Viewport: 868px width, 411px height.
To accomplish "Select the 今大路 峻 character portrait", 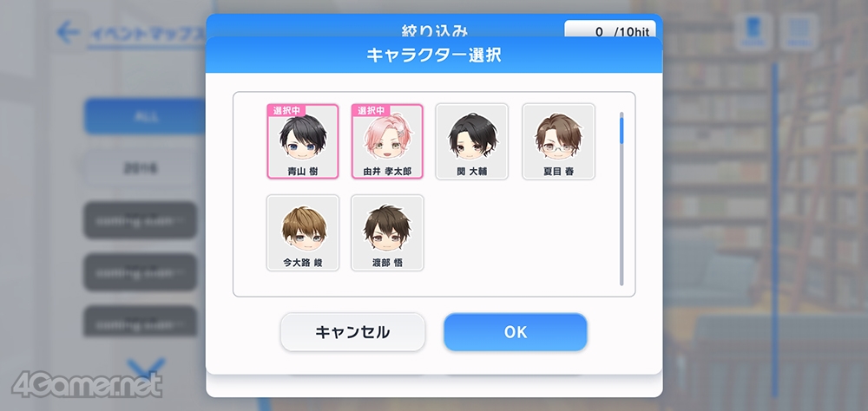I will (x=303, y=233).
